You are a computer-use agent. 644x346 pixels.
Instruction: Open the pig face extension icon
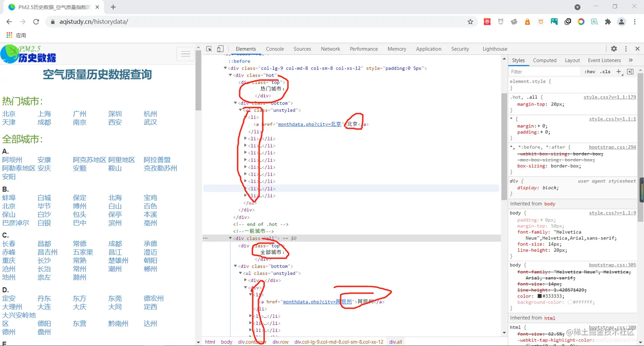540,22
